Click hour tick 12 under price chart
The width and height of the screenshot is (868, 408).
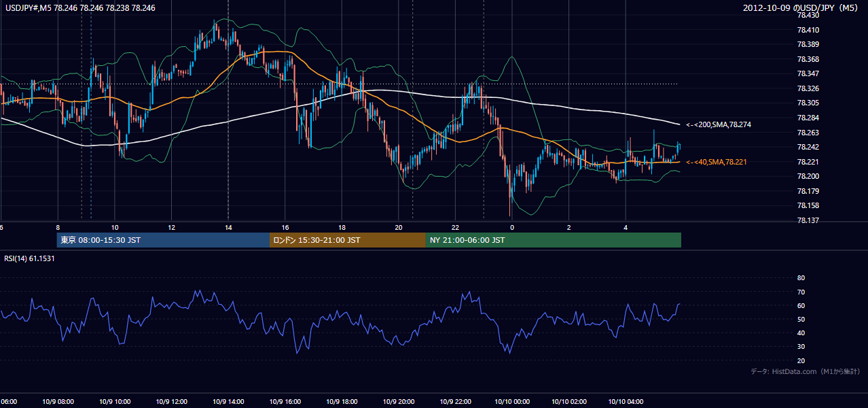(171, 228)
